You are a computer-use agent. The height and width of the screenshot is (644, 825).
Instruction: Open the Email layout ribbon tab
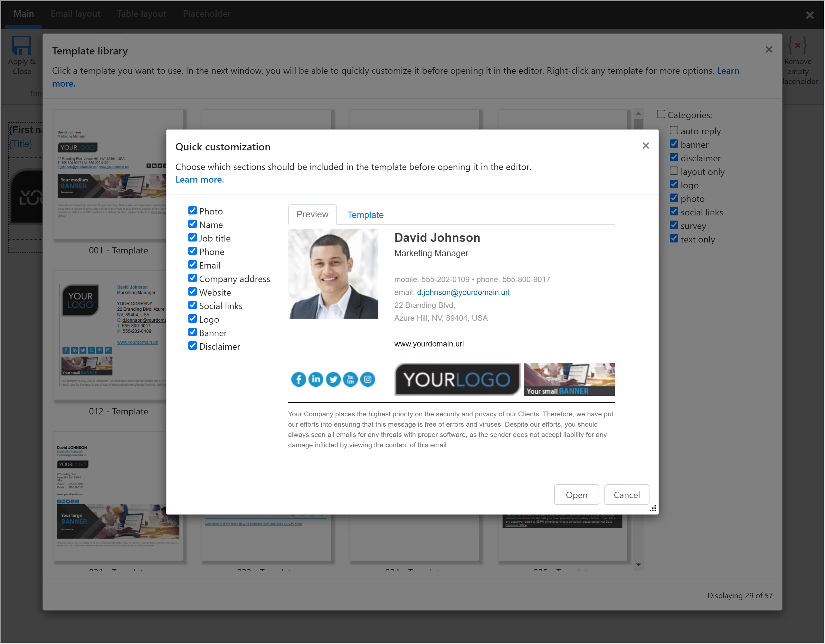pyautogui.click(x=76, y=14)
